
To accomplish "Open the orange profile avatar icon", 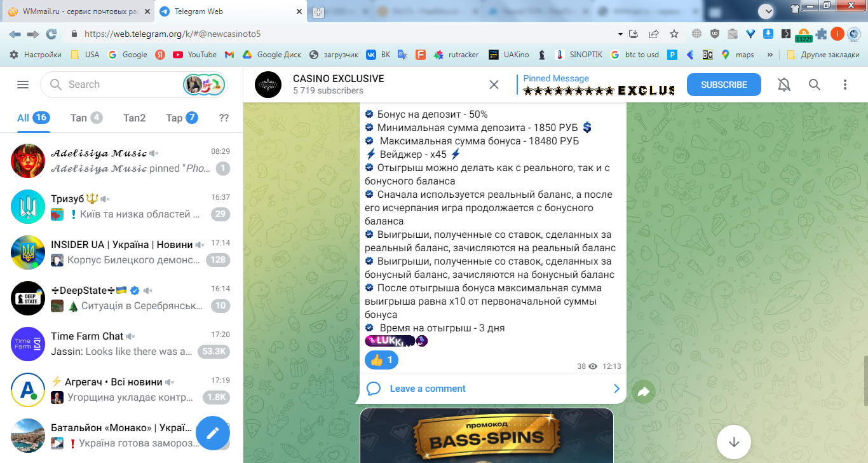I will click(837, 34).
